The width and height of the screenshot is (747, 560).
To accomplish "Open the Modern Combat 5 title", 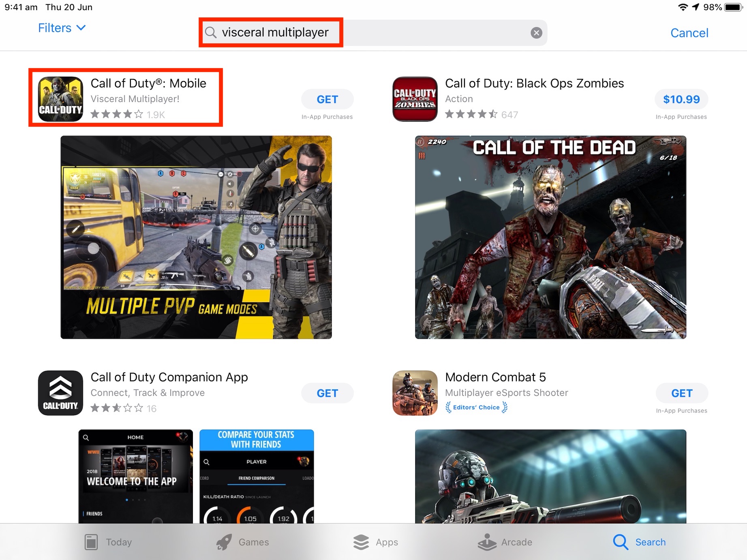I will (x=495, y=377).
